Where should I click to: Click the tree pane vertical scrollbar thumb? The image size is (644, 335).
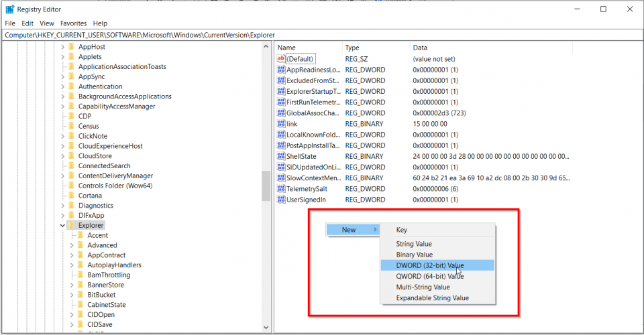(266, 186)
